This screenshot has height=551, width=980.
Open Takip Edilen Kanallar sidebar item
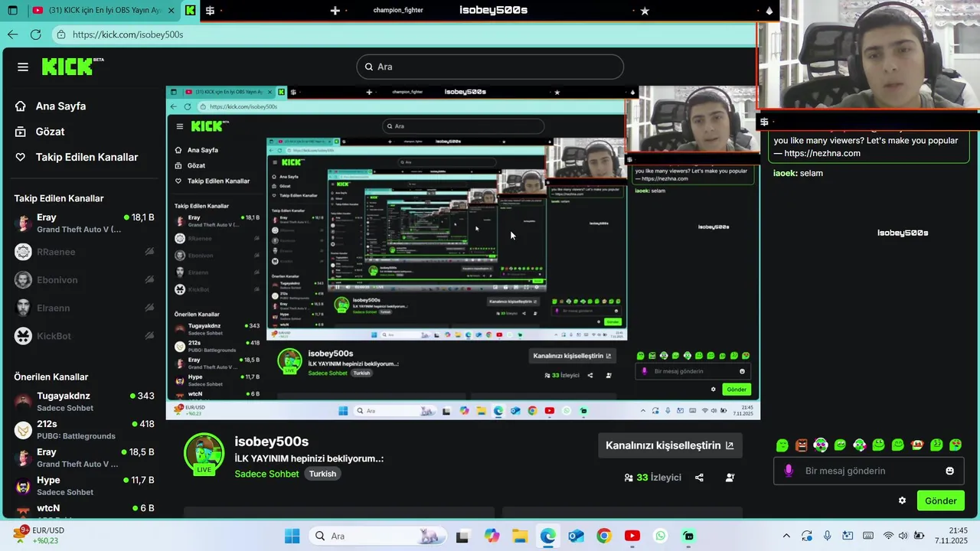(77, 157)
